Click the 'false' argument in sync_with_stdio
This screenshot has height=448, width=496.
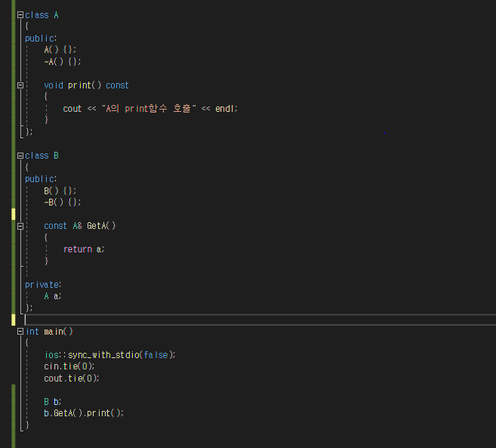pos(156,355)
